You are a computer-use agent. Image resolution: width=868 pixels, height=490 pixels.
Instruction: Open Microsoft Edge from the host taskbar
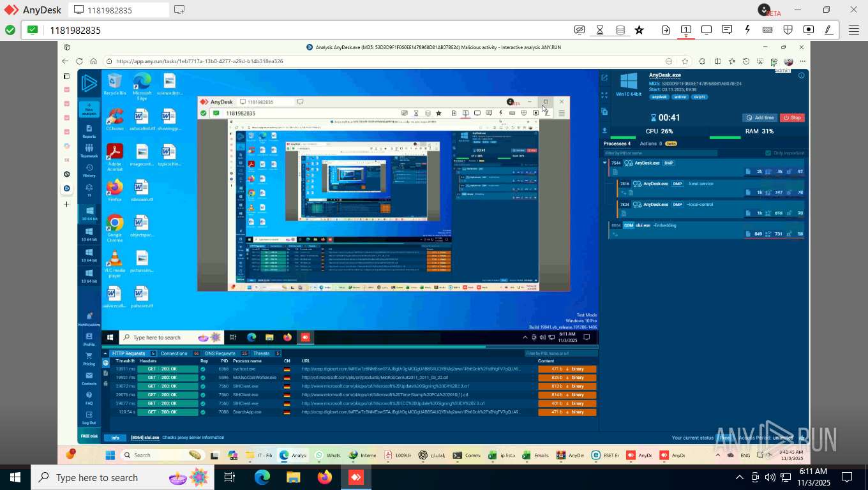(262, 477)
